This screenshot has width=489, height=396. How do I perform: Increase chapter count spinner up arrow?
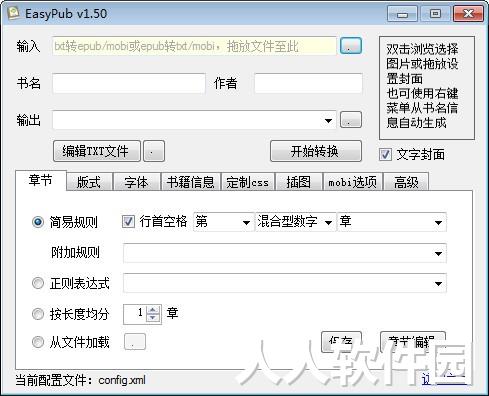[x=153, y=310]
